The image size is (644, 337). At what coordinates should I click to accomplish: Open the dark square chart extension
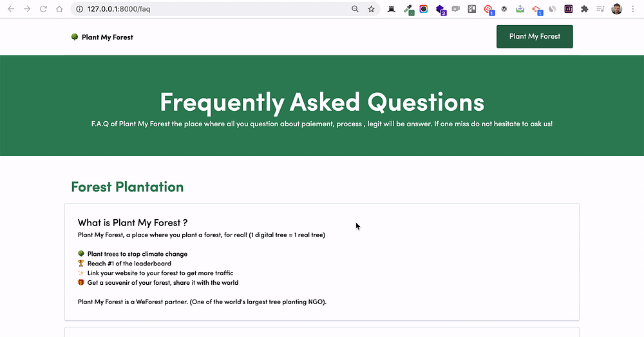pyautogui.click(x=569, y=9)
